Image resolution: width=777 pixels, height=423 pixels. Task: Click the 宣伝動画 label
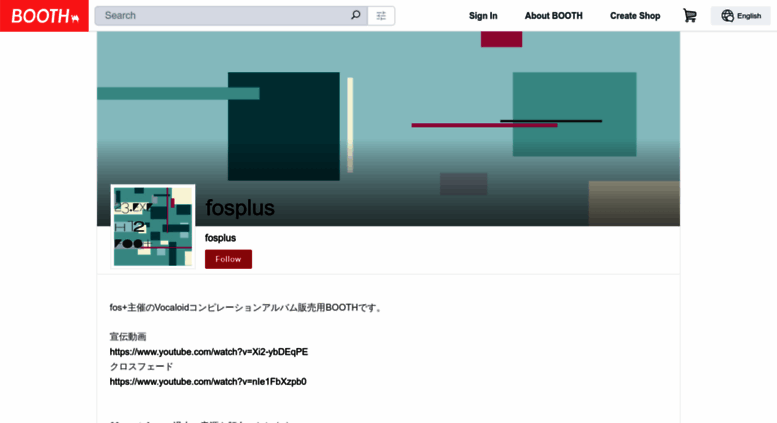pyautogui.click(x=128, y=337)
